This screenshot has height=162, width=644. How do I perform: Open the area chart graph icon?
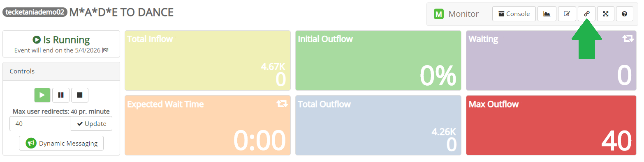click(x=547, y=14)
